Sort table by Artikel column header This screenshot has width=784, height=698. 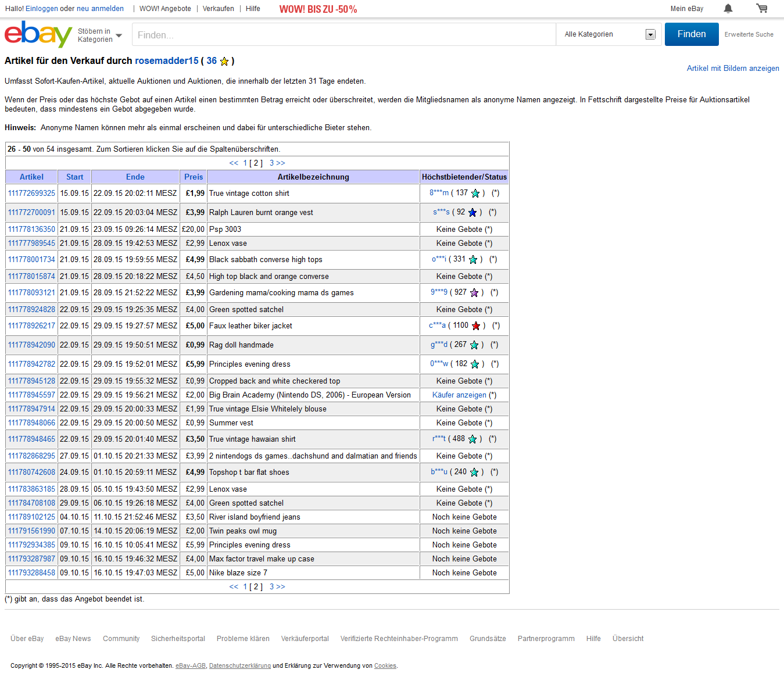tap(31, 177)
